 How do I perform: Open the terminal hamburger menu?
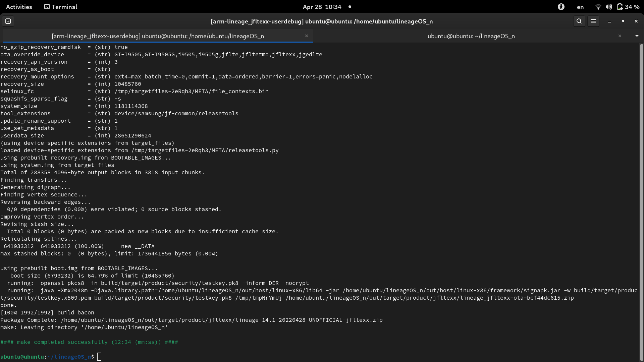pos(593,21)
